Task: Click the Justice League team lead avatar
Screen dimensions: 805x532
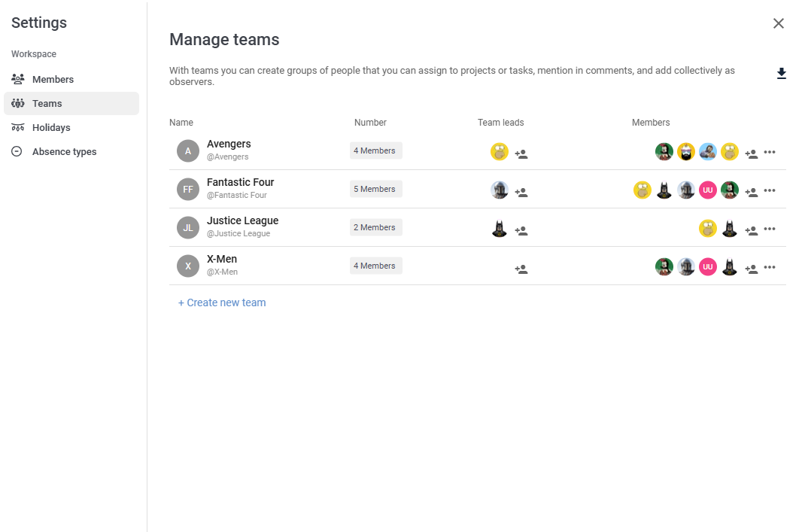Action: [x=500, y=229]
